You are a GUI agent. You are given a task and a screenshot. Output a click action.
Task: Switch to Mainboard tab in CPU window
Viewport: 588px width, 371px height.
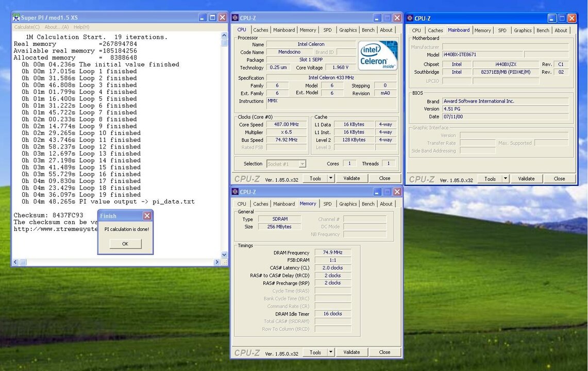[x=284, y=30]
